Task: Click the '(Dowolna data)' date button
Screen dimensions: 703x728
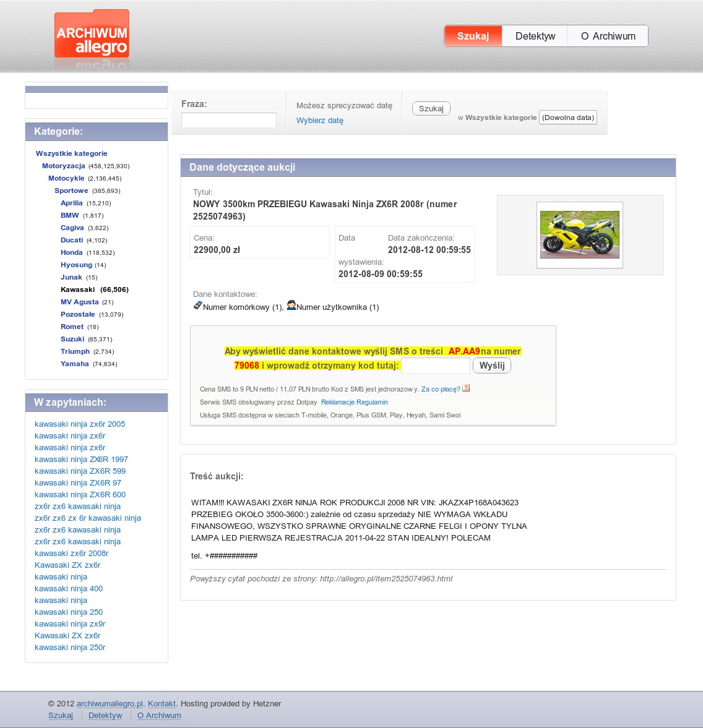Action: tap(567, 118)
